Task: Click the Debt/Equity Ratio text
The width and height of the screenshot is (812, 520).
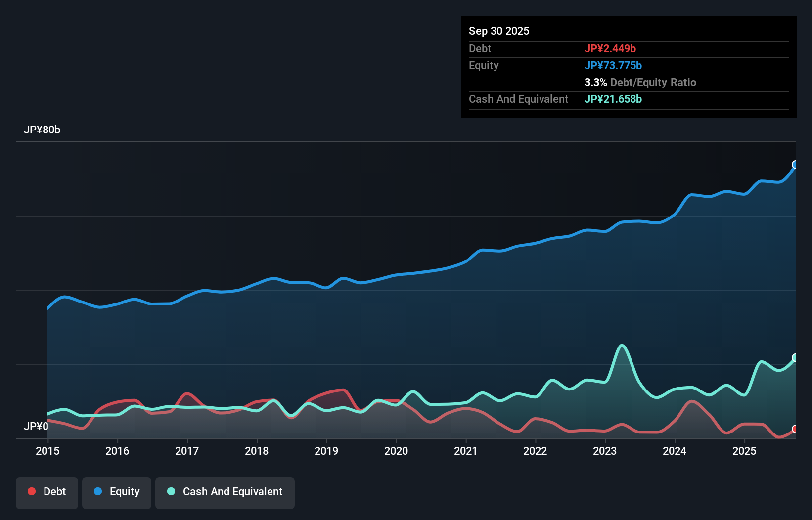Action: coord(654,82)
